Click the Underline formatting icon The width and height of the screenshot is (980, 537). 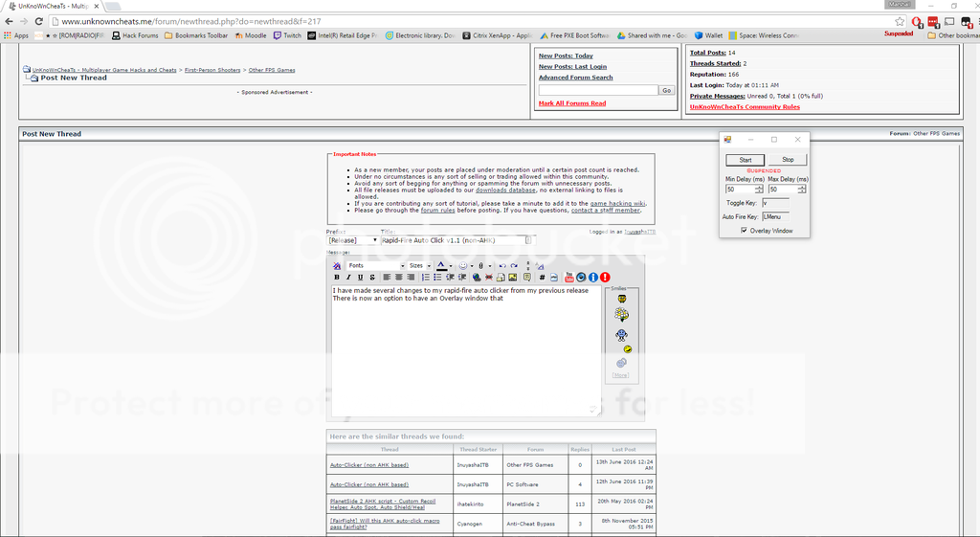point(360,278)
